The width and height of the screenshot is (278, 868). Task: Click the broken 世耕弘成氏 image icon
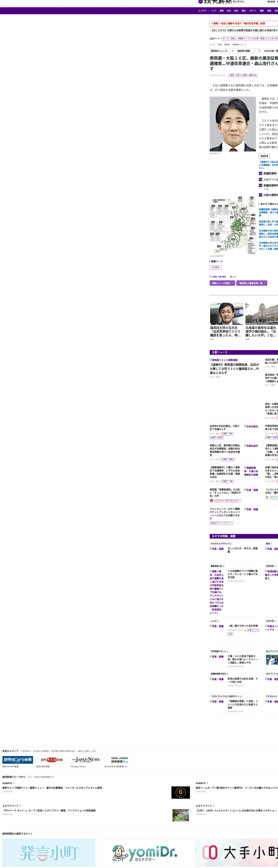(x=251, y=446)
